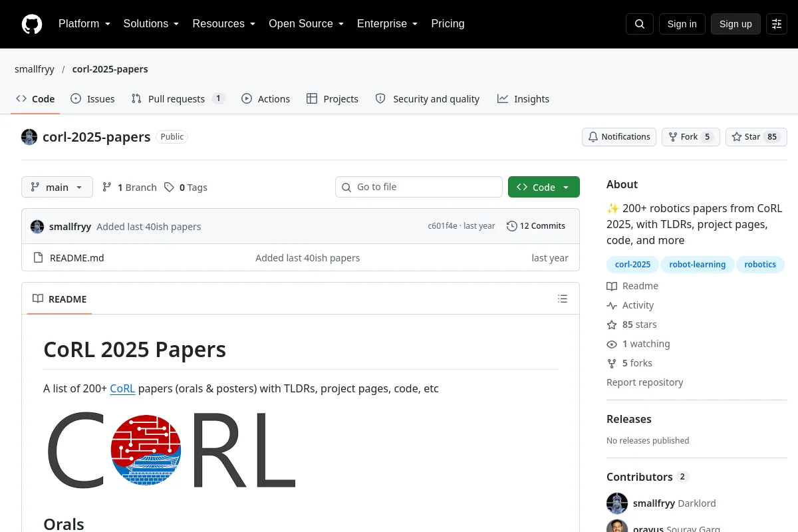Open the corl-2025-papers breadcrumb link

110,69
